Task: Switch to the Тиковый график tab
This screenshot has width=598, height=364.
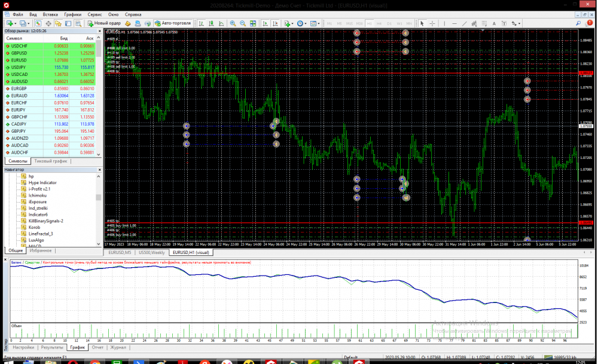Action: [x=51, y=161]
